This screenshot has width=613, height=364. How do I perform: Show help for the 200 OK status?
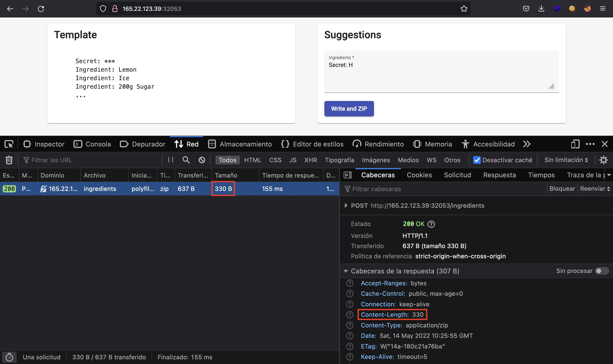coord(431,224)
